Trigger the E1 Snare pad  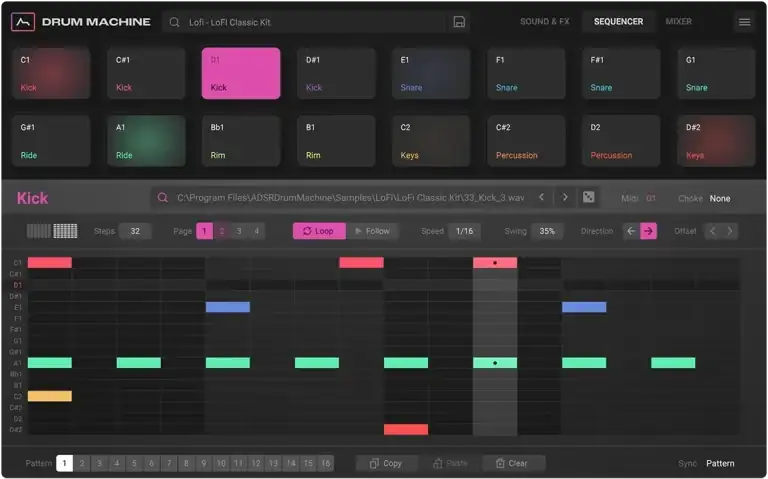tap(431, 73)
